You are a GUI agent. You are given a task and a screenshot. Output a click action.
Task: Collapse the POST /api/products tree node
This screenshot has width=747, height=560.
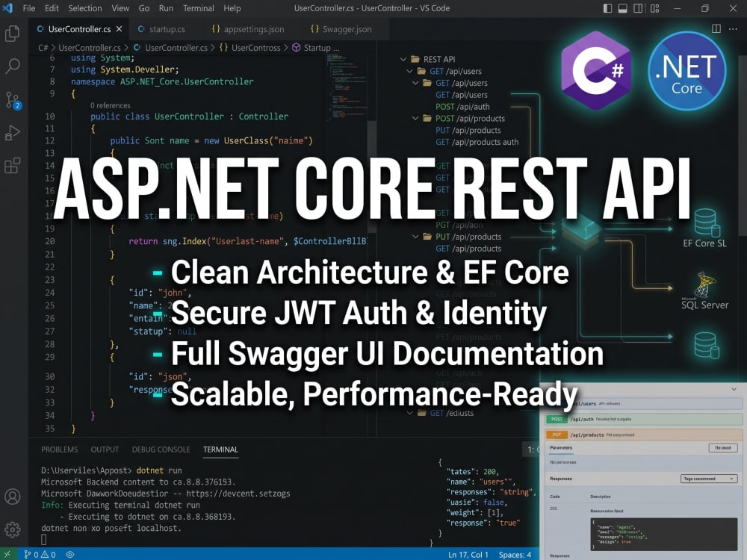pyautogui.click(x=415, y=118)
